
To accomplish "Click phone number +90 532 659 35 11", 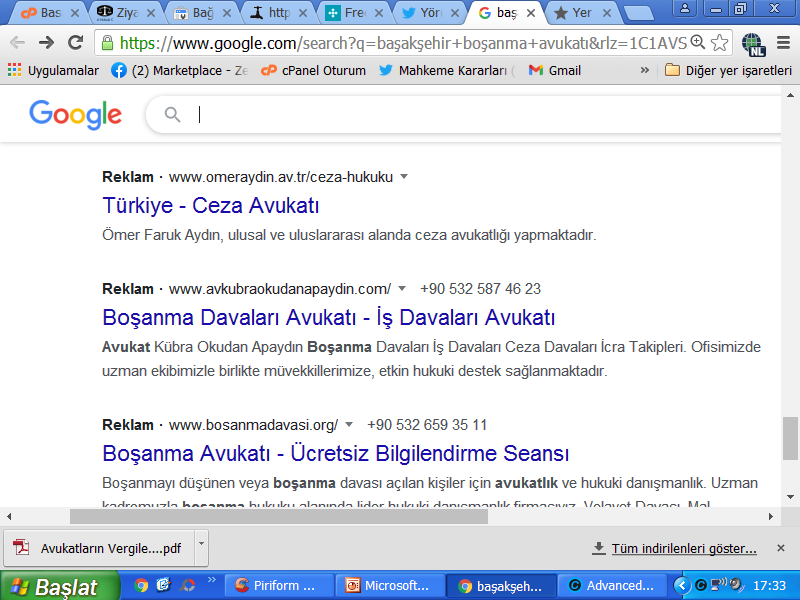I will tap(427, 424).
